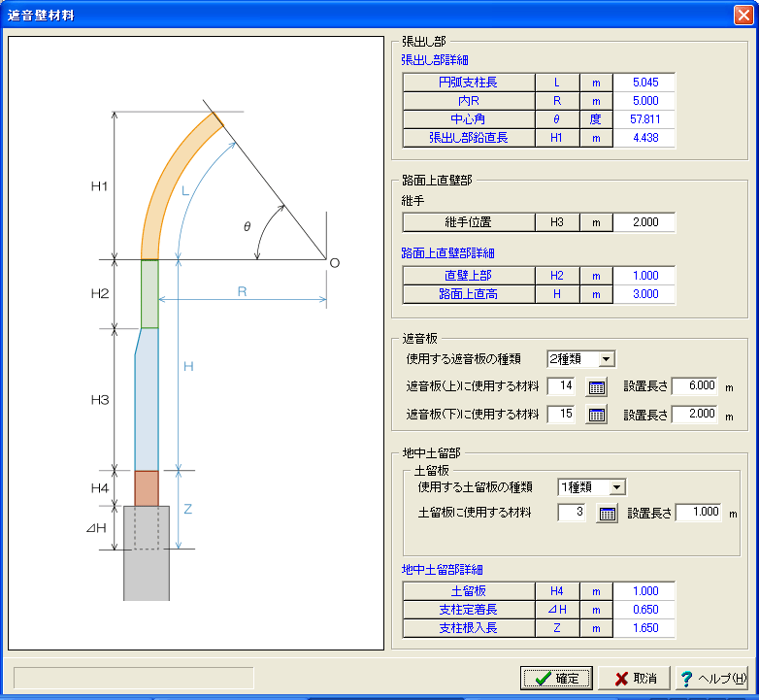Close the 遮音壁材料 dialog
This screenshot has width=759, height=700.
[743, 15]
